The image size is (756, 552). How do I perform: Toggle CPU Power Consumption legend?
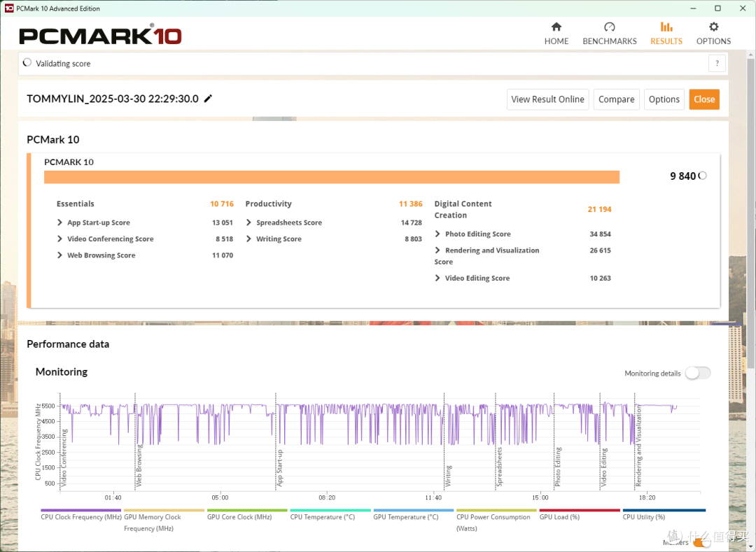tap(496, 520)
